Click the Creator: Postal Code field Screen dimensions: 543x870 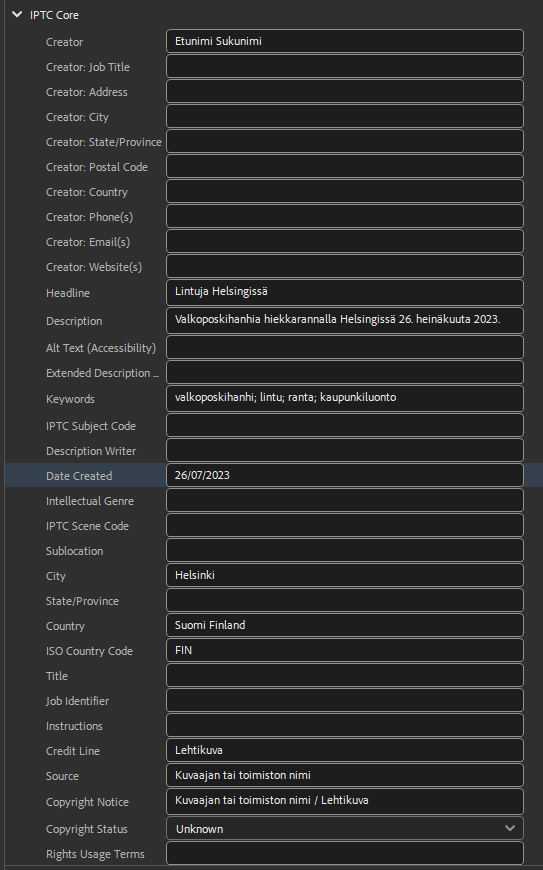coord(345,166)
